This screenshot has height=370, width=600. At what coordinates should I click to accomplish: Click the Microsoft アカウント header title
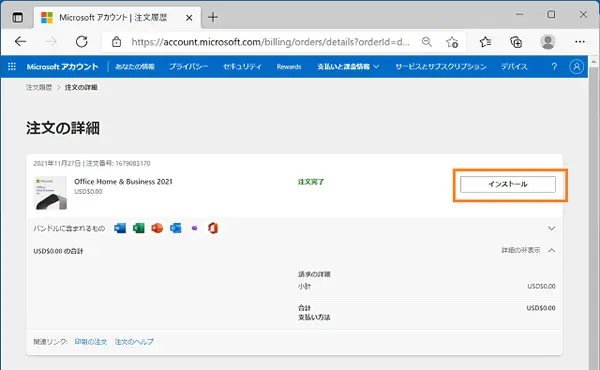tap(62, 67)
